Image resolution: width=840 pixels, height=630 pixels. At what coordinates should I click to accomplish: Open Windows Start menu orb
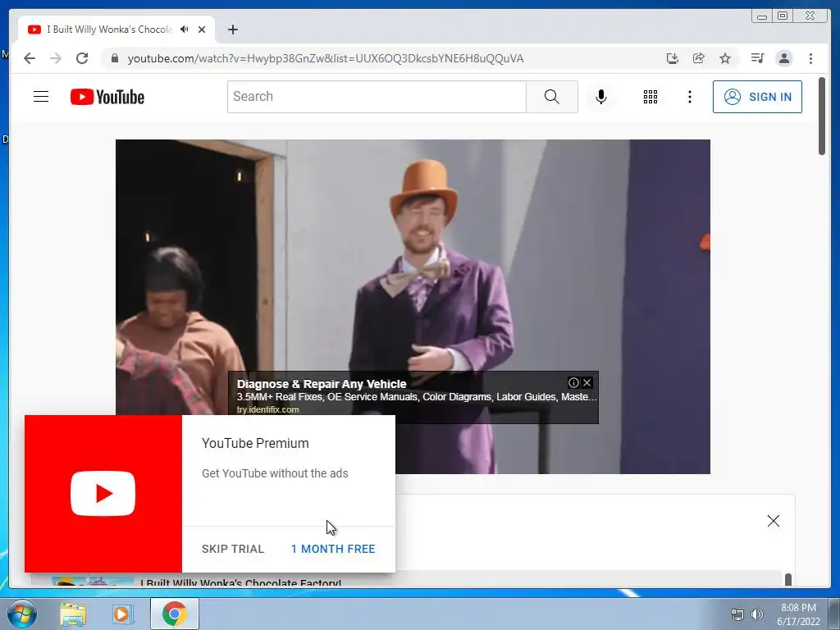(x=21, y=614)
